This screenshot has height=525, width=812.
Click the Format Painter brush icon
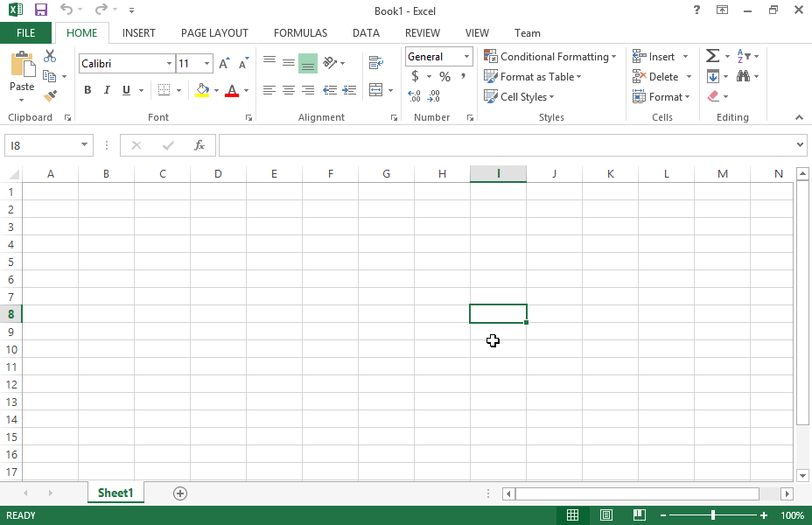[x=50, y=96]
